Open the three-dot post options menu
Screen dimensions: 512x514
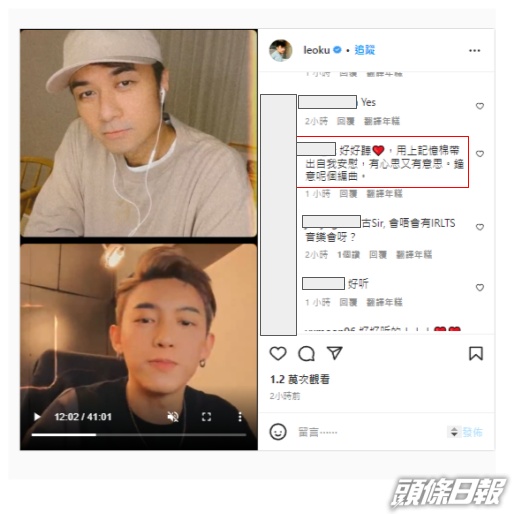474,51
